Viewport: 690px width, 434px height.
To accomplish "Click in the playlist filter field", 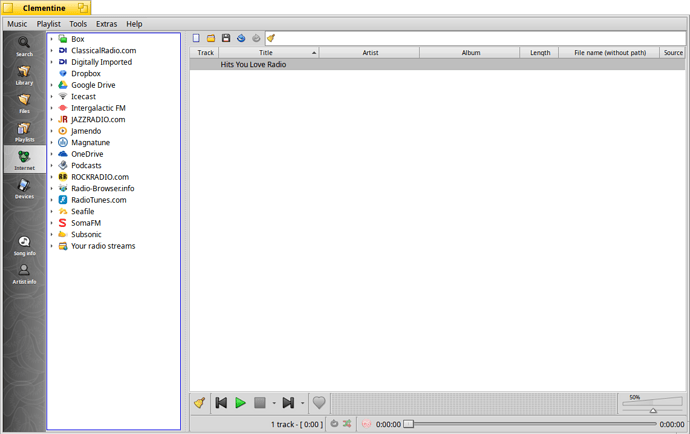I will point(480,38).
